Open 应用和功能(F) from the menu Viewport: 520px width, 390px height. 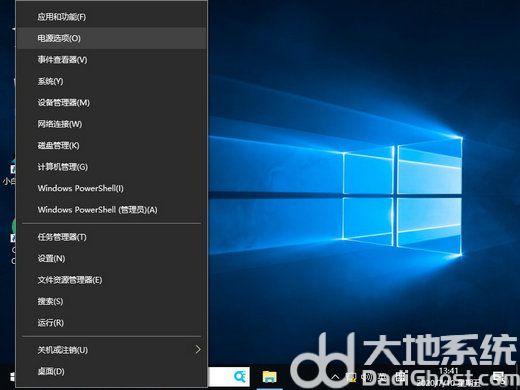[x=112, y=17]
